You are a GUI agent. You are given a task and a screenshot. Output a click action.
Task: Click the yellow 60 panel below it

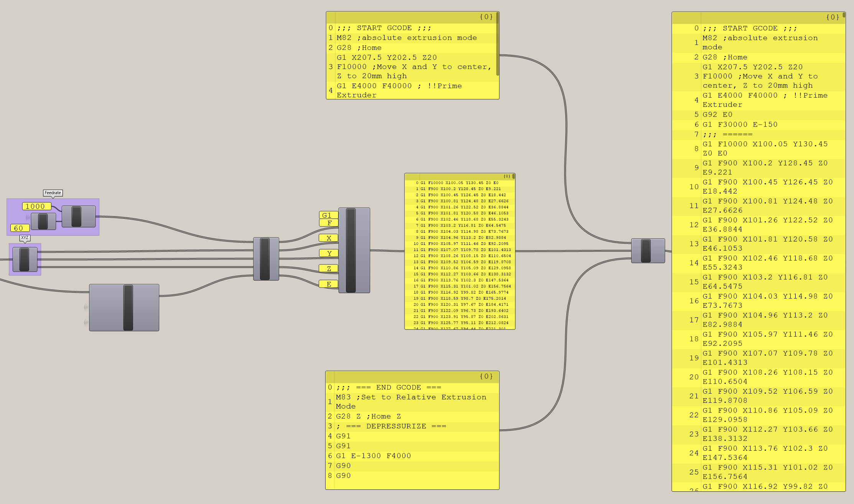20,228
